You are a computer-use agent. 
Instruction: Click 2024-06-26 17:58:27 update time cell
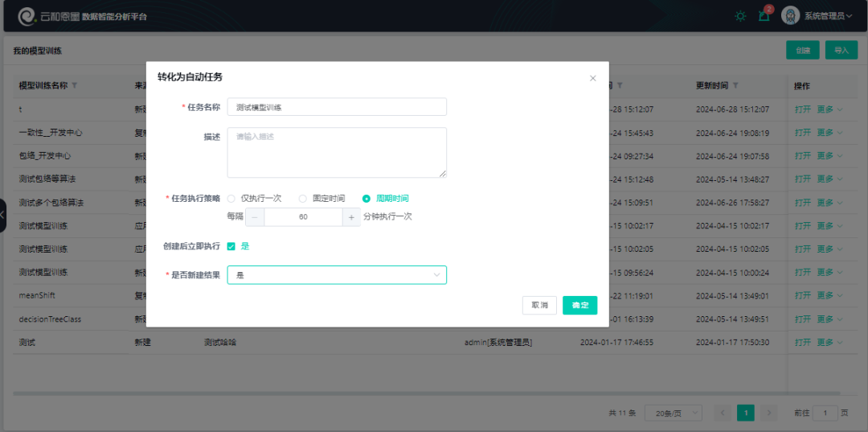click(732, 202)
